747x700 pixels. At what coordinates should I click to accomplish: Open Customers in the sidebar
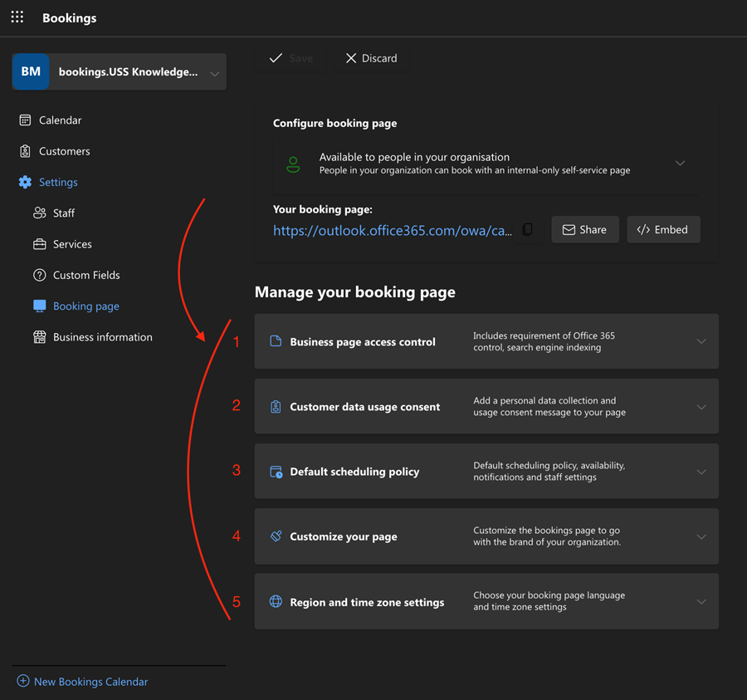pos(64,151)
